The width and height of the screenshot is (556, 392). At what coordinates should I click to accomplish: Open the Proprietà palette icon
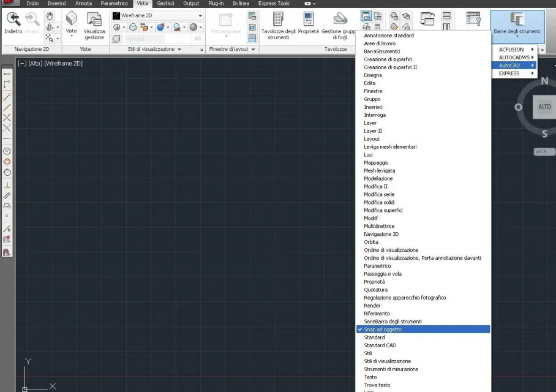[x=308, y=19]
